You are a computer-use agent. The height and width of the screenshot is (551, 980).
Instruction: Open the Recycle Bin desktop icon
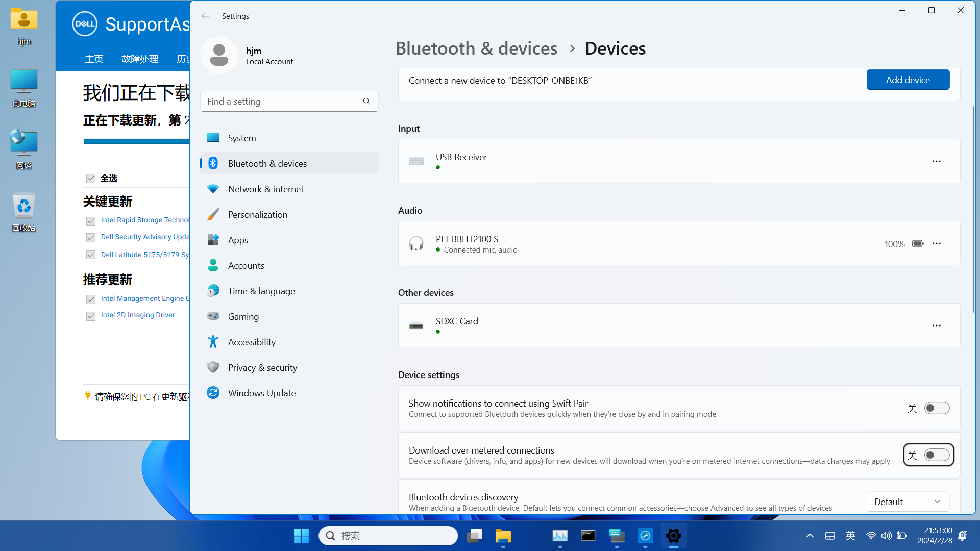pos(23,212)
